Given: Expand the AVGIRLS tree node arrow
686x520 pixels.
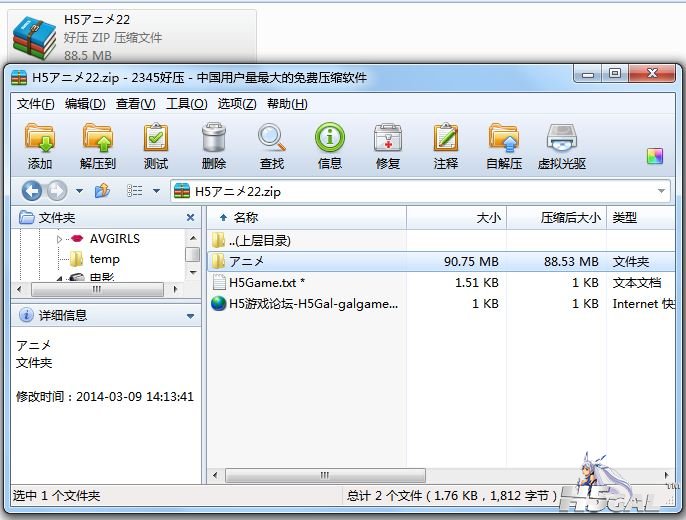Looking at the screenshot, I should coord(59,239).
